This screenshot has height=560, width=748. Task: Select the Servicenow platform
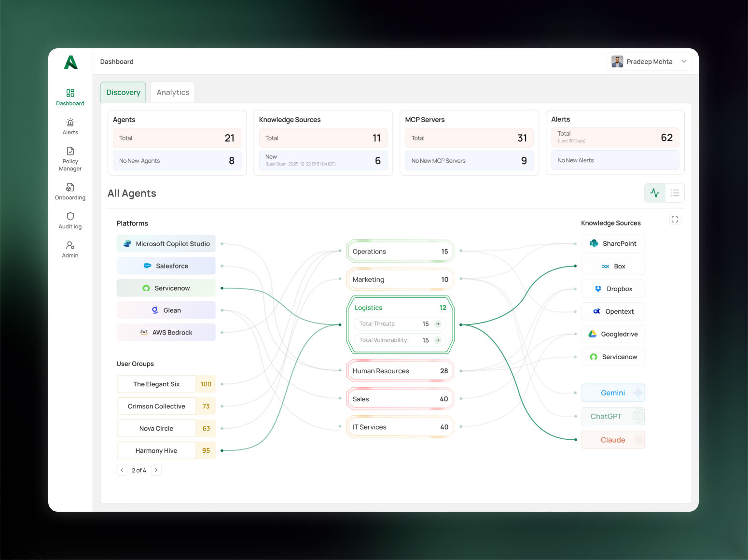pyautogui.click(x=166, y=288)
